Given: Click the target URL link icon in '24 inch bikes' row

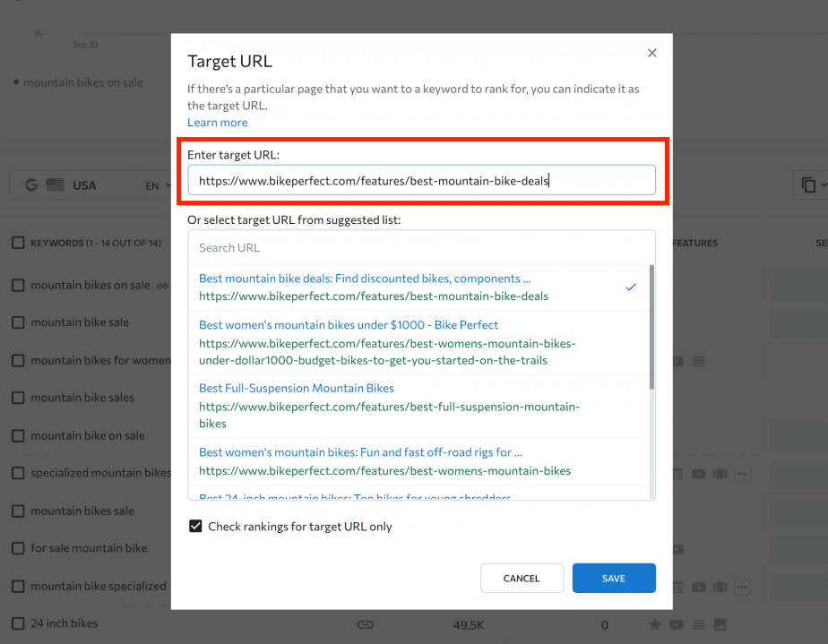Looking at the screenshot, I should tap(366, 625).
